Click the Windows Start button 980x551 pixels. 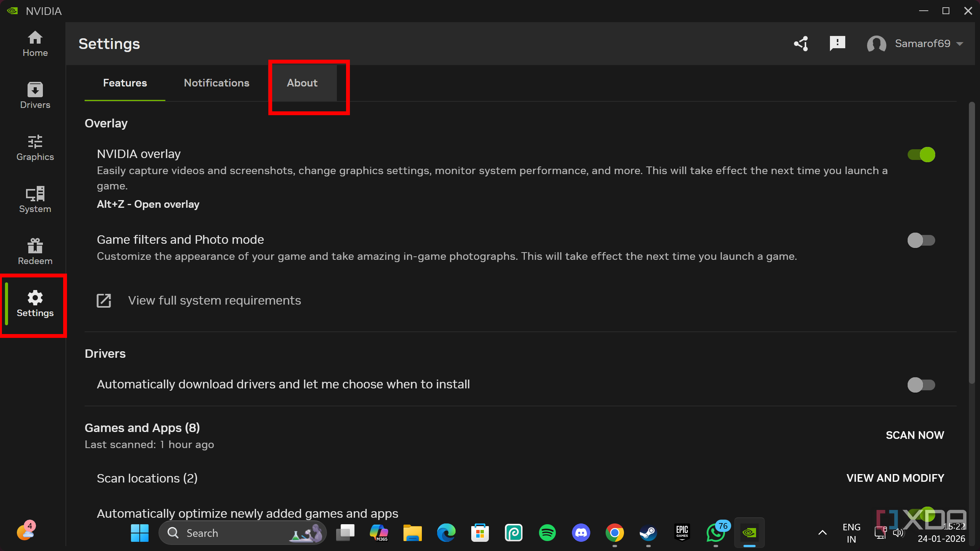pos(139,533)
